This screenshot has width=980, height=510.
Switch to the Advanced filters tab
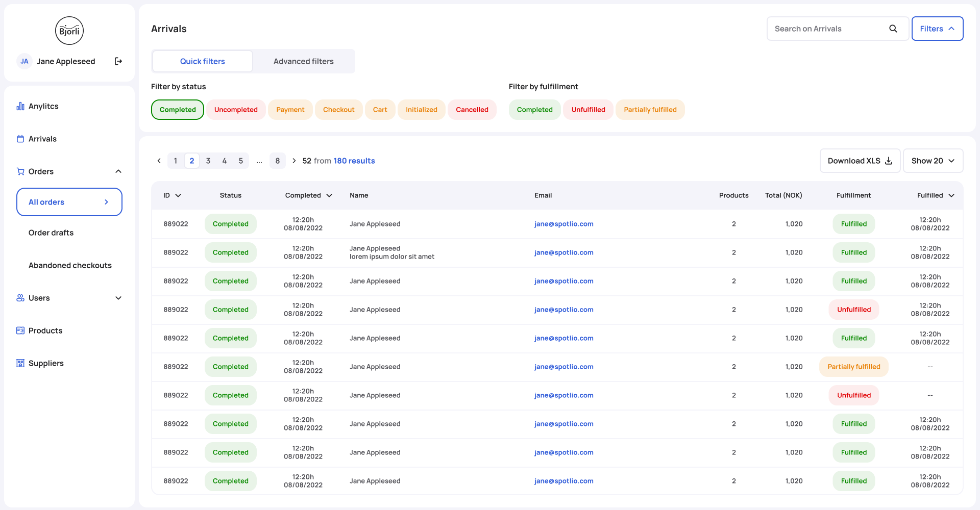tap(303, 61)
